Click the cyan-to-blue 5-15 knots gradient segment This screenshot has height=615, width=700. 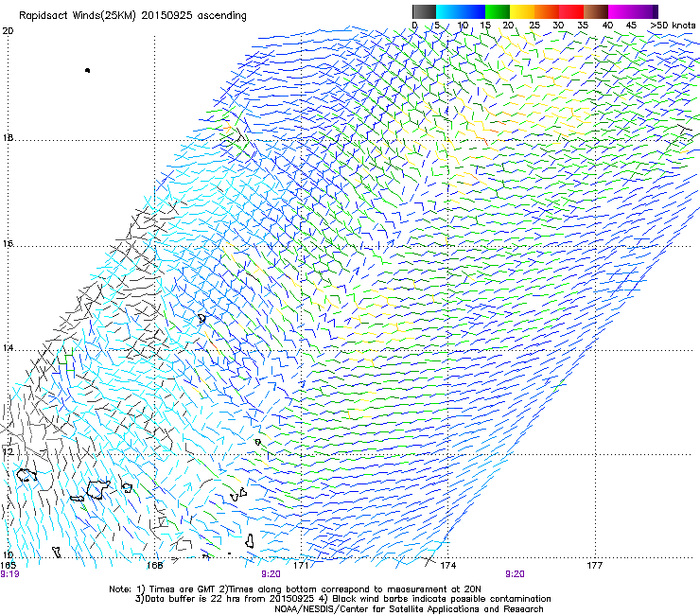tap(461, 11)
